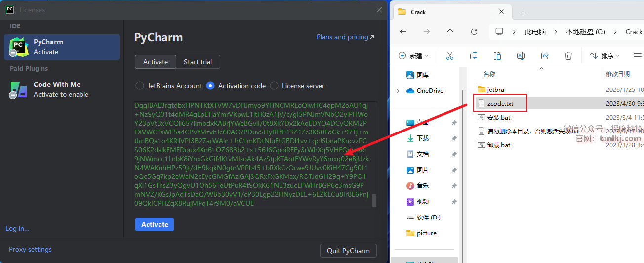The image size is (644, 263).
Task: Click the Cut scissors icon in Explorer toolbar
Action: point(449,56)
